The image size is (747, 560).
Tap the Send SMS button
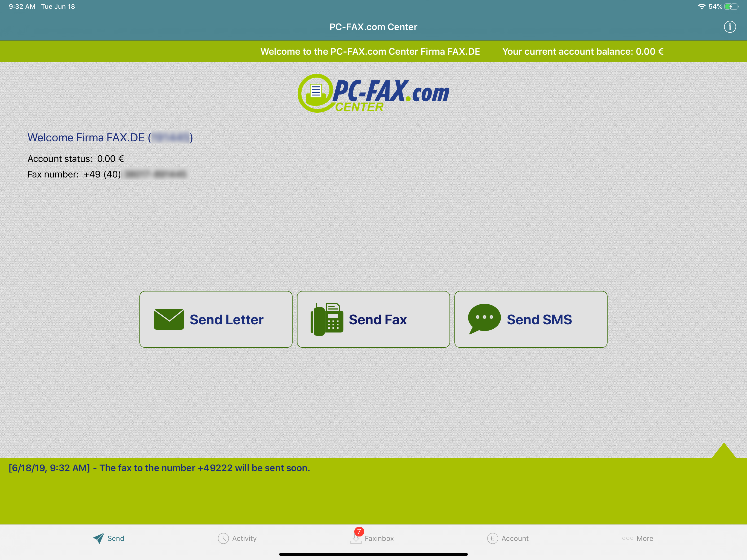tap(530, 319)
